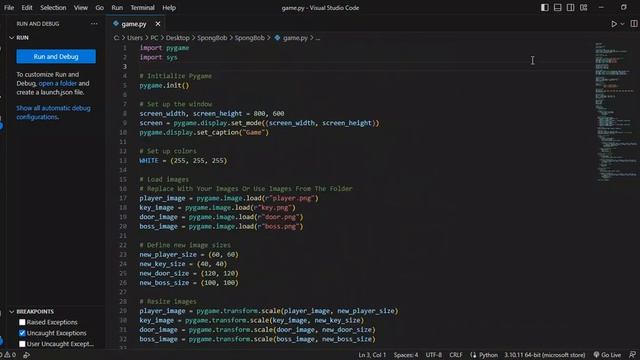
Task: Open the Terminal menu
Action: (142, 8)
